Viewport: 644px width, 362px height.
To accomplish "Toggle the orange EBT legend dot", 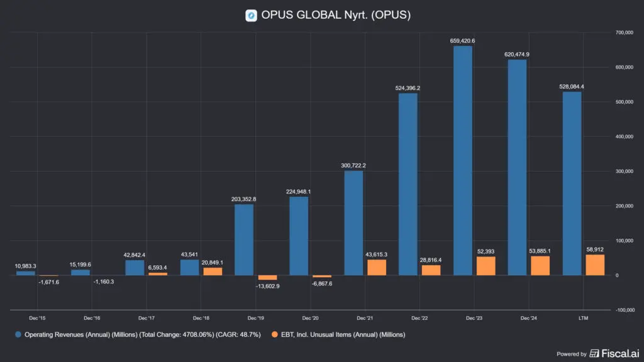I will pyautogui.click(x=275, y=334).
